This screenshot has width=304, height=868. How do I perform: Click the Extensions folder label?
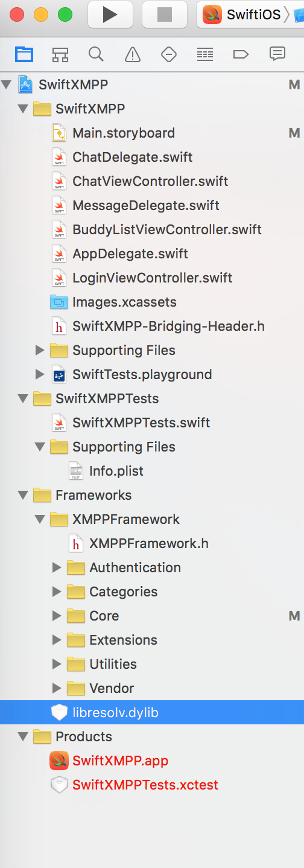123,640
